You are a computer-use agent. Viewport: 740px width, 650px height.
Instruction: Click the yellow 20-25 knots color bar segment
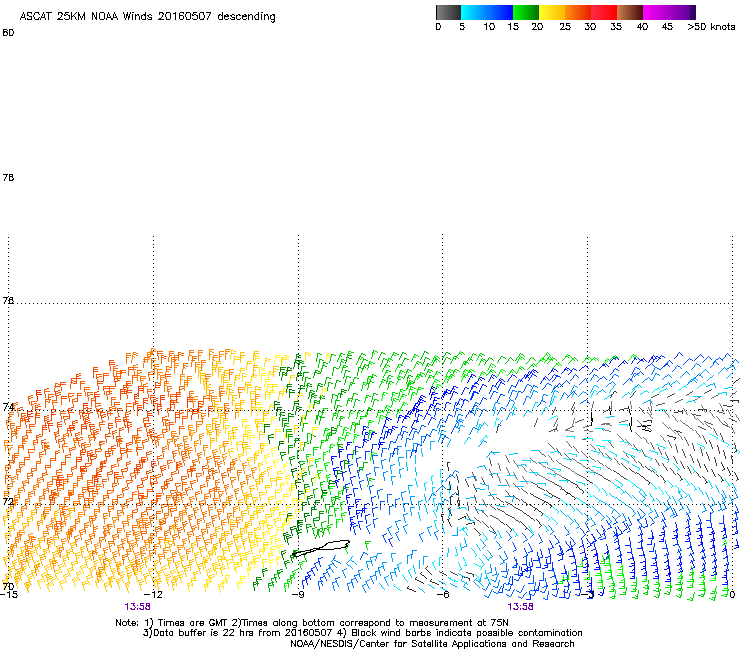552,12
